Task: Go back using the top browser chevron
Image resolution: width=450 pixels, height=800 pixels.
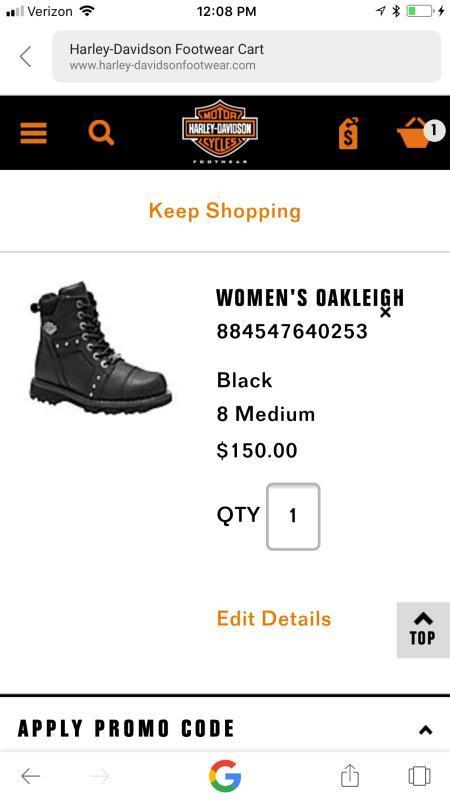Action: (x=26, y=56)
